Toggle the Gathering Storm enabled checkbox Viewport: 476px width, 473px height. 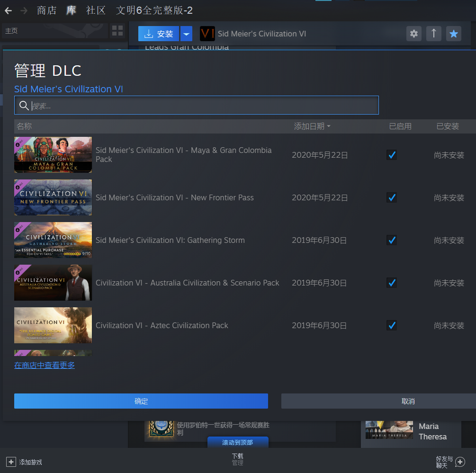[x=392, y=240]
